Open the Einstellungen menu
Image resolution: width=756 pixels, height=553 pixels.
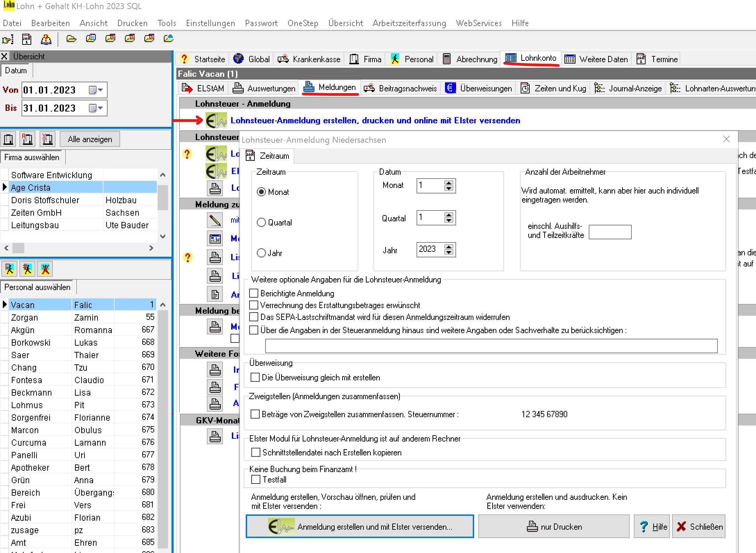point(210,23)
